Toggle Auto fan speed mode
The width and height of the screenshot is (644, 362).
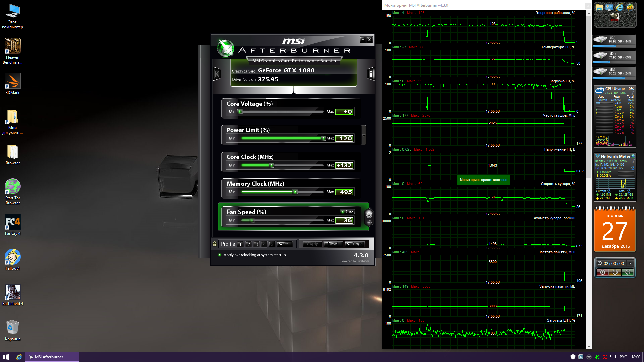tap(347, 212)
